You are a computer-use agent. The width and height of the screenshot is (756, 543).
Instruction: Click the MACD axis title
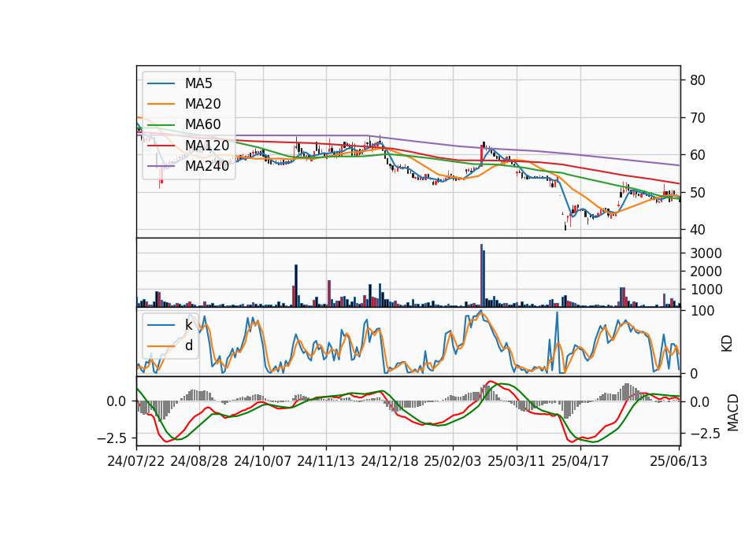[x=733, y=412]
